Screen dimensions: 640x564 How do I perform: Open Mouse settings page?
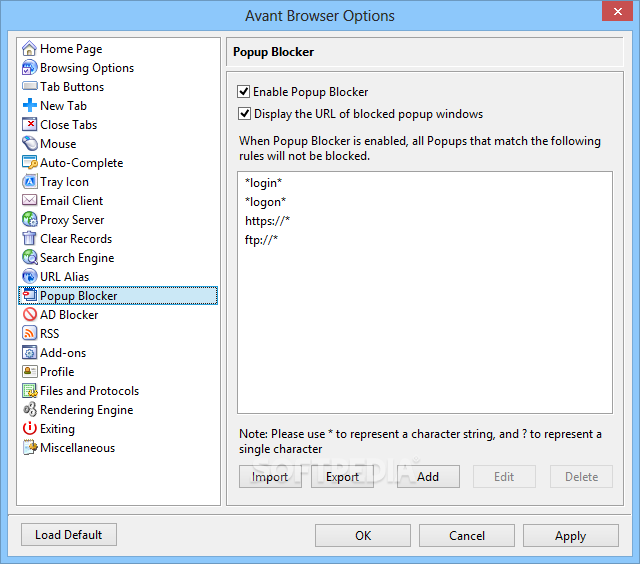click(x=58, y=144)
